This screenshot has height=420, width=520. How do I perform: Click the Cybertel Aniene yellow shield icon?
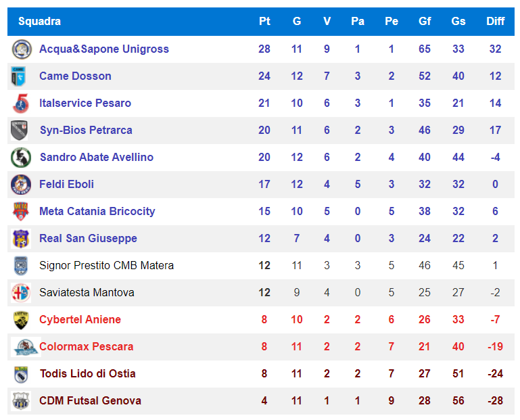(x=21, y=320)
